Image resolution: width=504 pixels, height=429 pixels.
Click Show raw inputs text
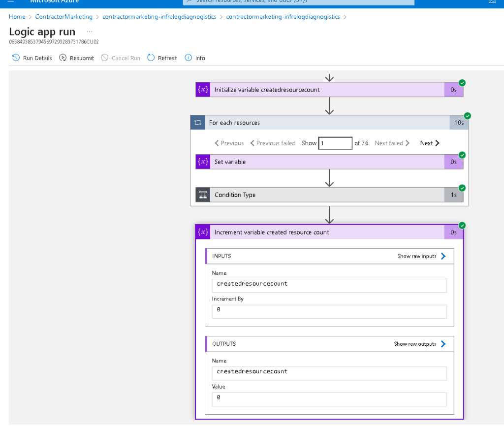pos(416,256)
